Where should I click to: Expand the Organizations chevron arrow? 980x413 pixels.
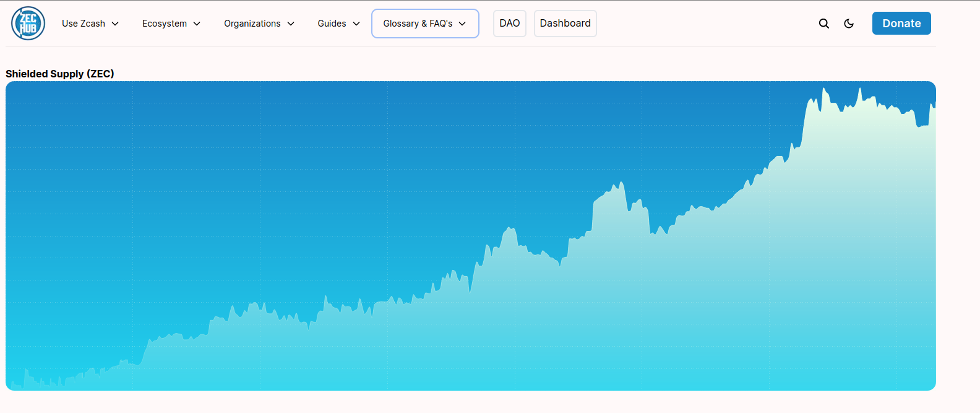click(x=291, y=24)
